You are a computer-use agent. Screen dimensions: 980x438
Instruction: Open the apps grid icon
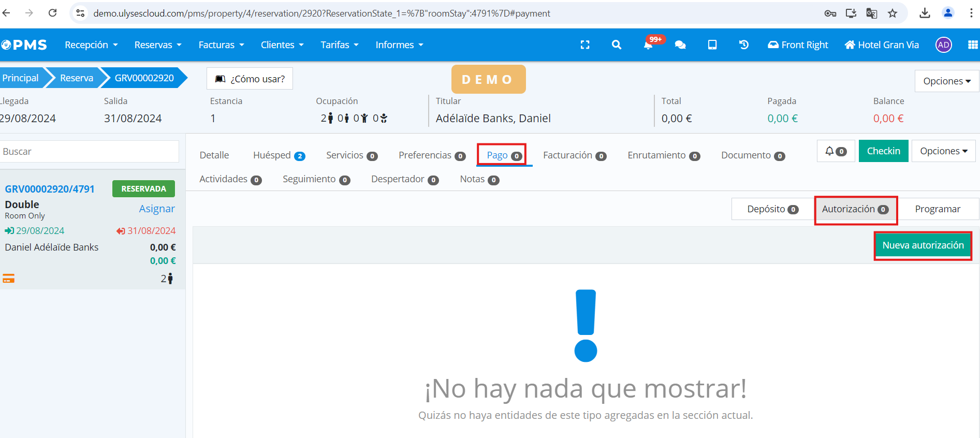point(973,45)
